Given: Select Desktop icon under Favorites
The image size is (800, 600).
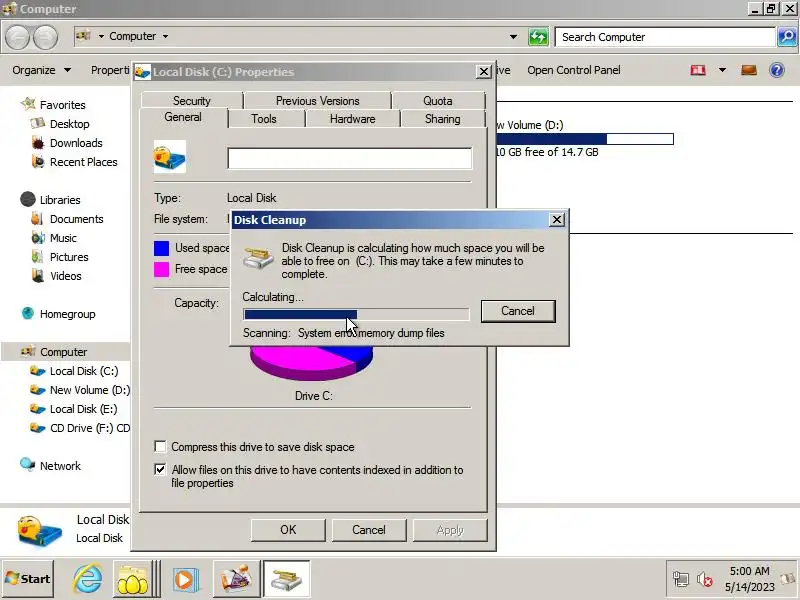Looking at the screenshot, I should 38,124.
